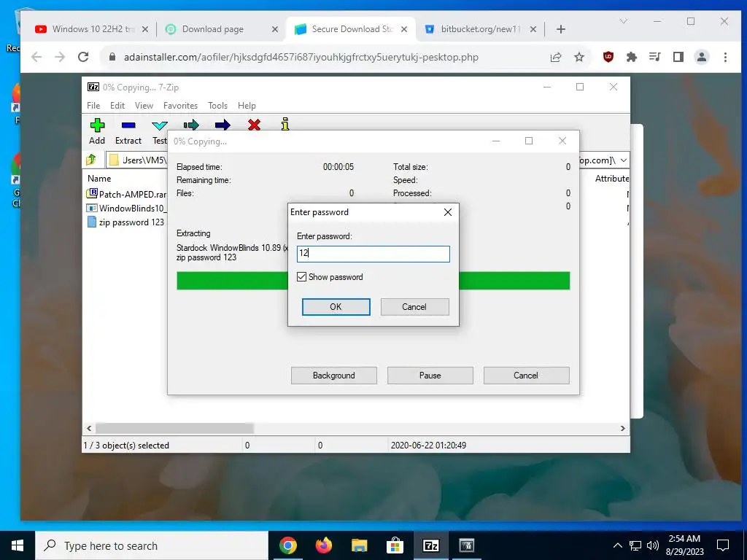Click the up-folder icon beside address path
The height and width of the screenshot is (560, 747).
click(x=91, y=160)
